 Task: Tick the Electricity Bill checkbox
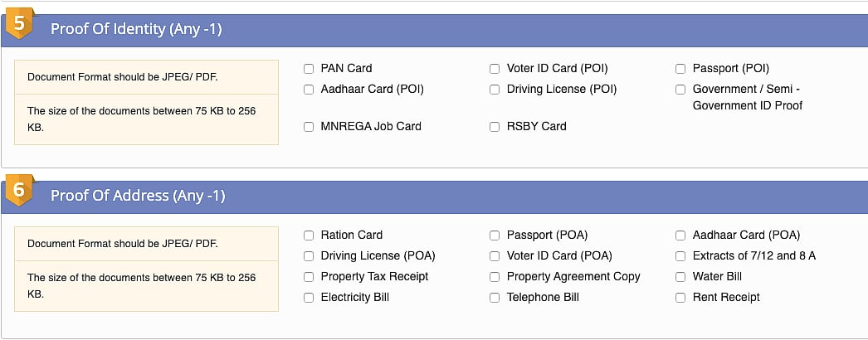[309, 298]
